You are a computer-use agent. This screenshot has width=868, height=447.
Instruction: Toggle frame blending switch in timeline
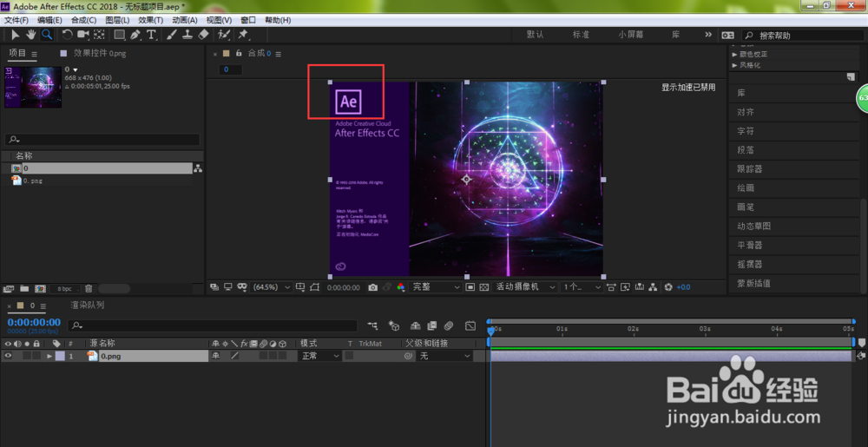coord(432,325)
